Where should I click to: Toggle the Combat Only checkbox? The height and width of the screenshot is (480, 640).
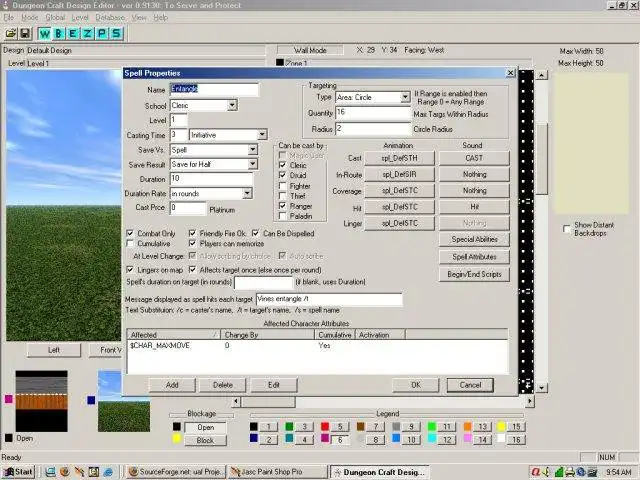[130, 233]
